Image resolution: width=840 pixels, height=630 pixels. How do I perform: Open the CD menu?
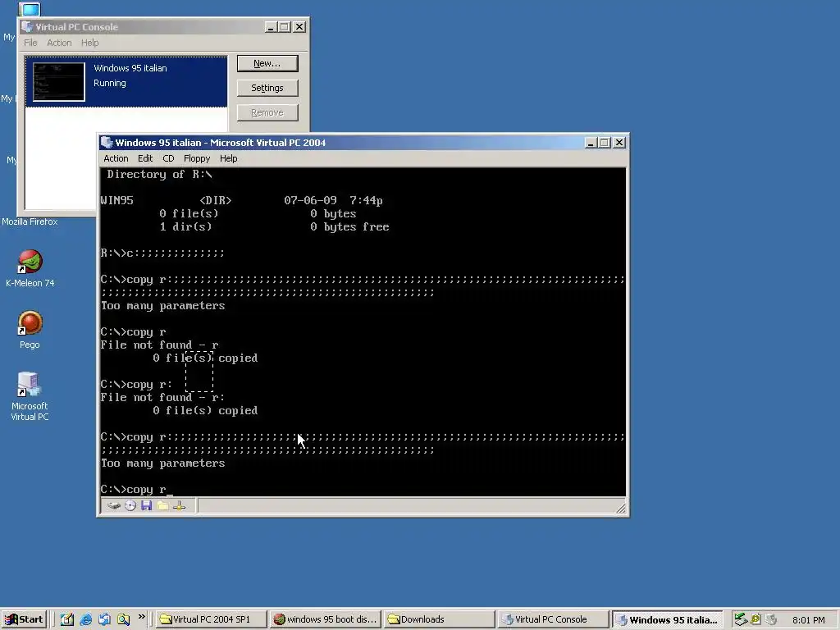click(x=168, y=158)
